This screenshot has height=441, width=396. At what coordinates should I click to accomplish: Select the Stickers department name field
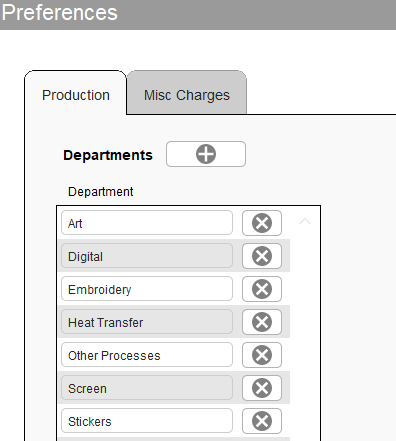coord(147,421)
